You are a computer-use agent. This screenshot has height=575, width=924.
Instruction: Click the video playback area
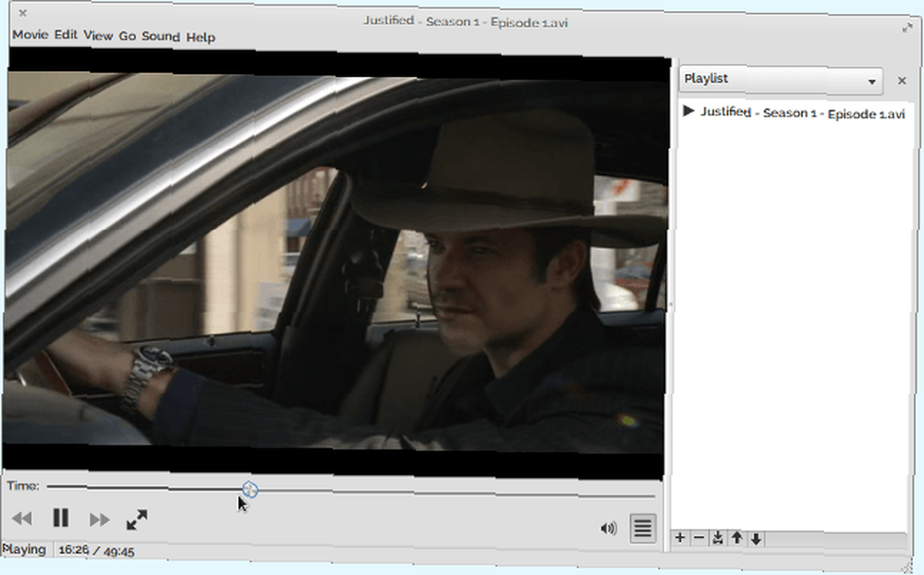pos(336,263)
